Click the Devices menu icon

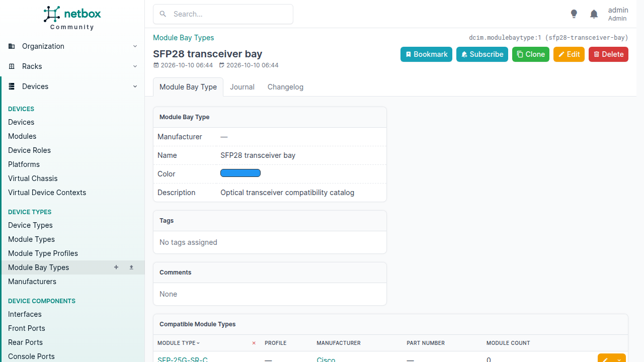coord(12,86)
